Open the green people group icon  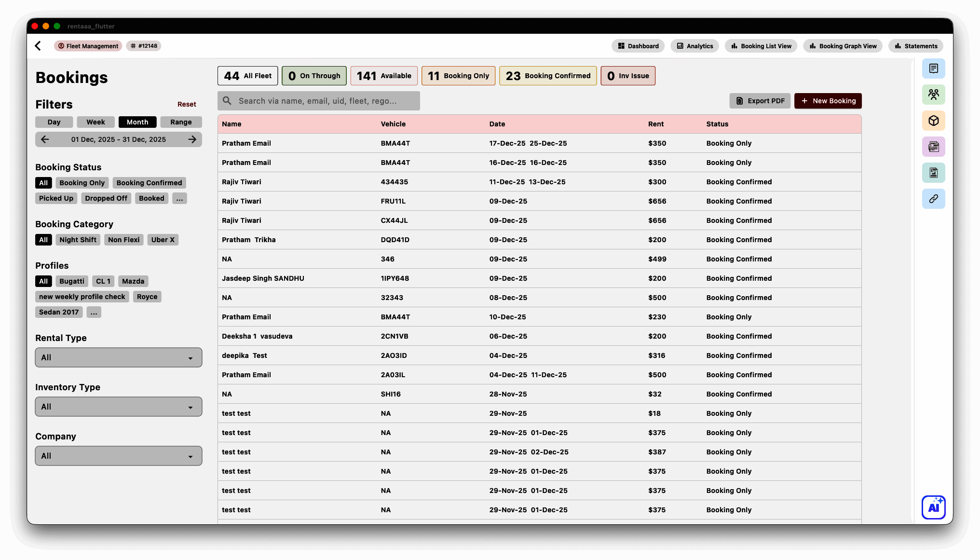(933, 95)
